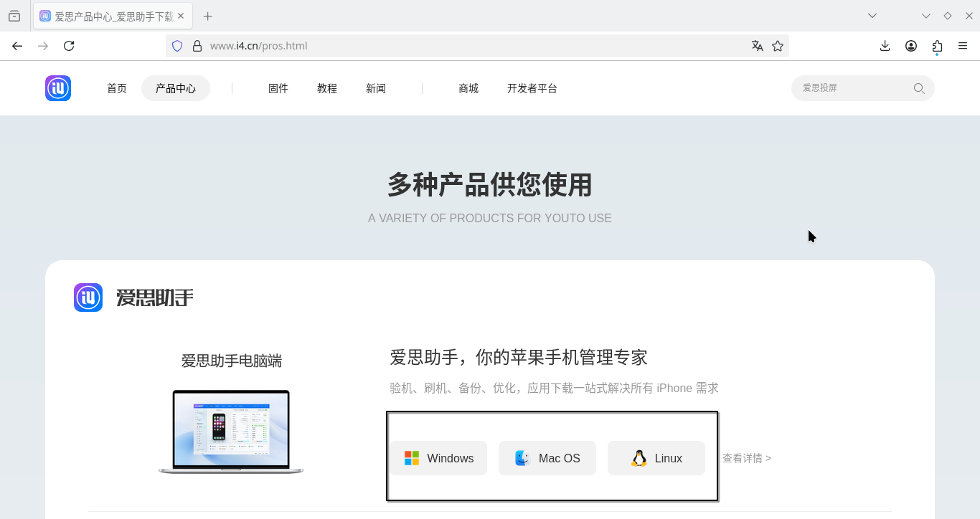This screenshot has width=980, height=519.
Task: Click the translate page icon
Action: (757, 46)
